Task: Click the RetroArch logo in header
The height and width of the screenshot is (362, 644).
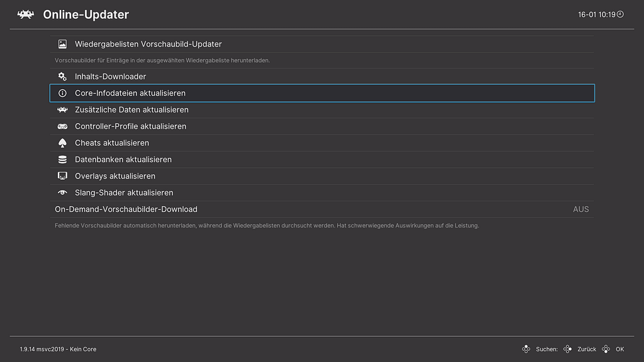Action: coord(25,14)
